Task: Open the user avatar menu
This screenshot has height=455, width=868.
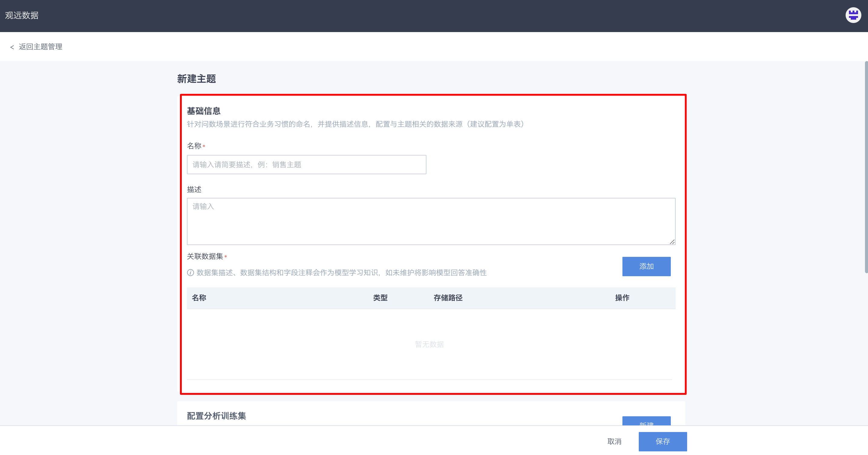Action: [853, 15]
